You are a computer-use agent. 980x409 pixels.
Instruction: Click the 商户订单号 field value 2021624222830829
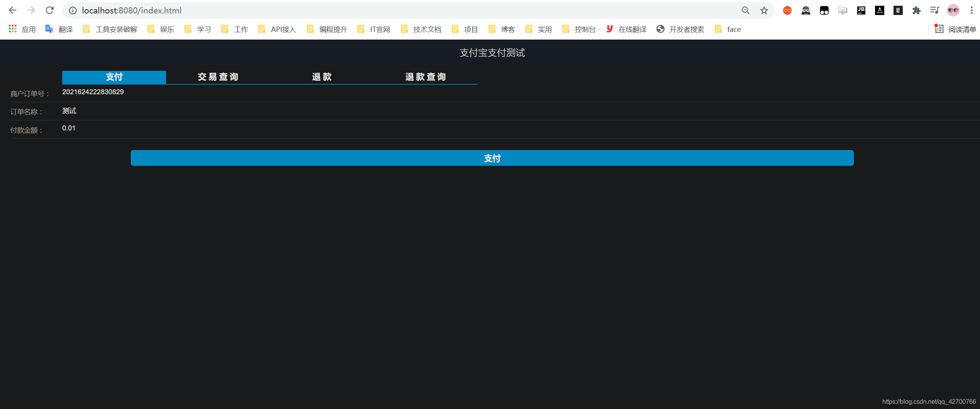[x=93, y=92]
